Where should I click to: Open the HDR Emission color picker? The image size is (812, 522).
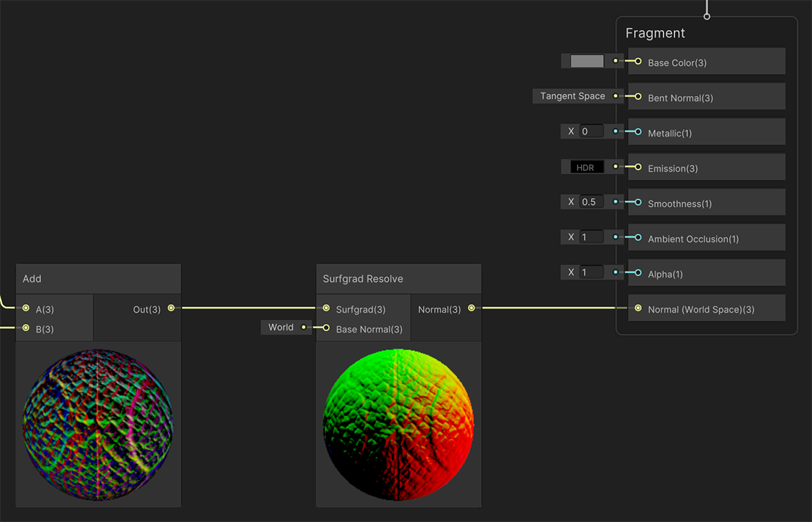point(587,167)
